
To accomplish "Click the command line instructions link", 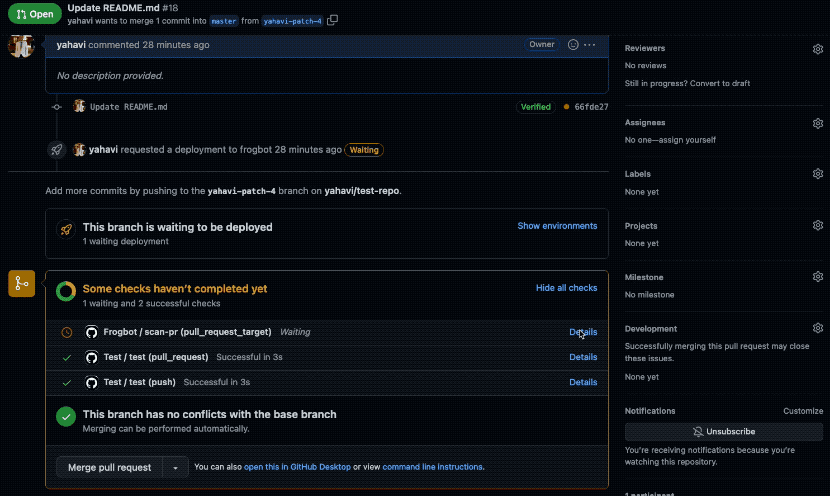I will pos(432,467).
